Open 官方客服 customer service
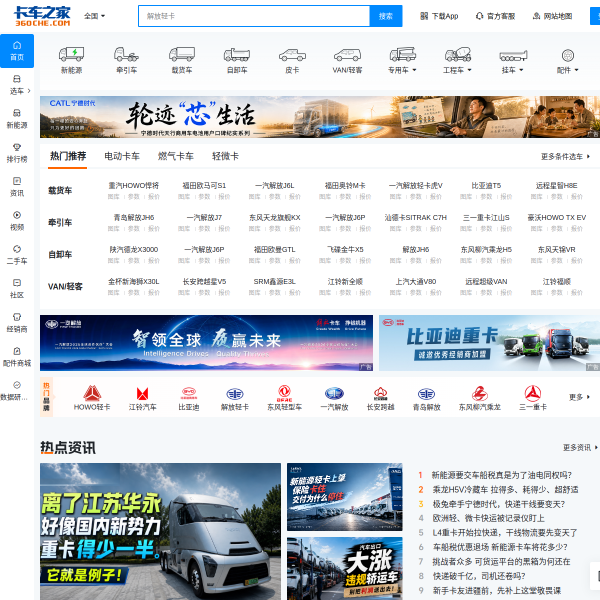Viewport: 600px width, 600px height. click(x=495, y=16)
